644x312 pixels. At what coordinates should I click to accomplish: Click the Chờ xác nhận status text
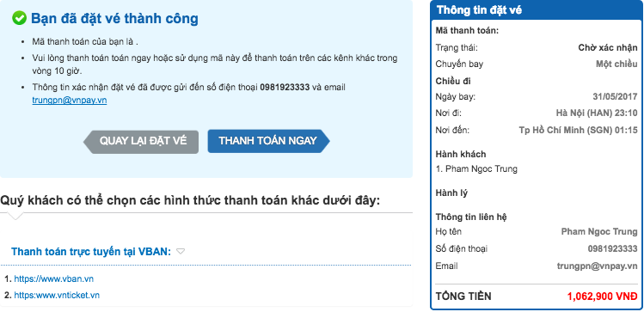point(608,47)
